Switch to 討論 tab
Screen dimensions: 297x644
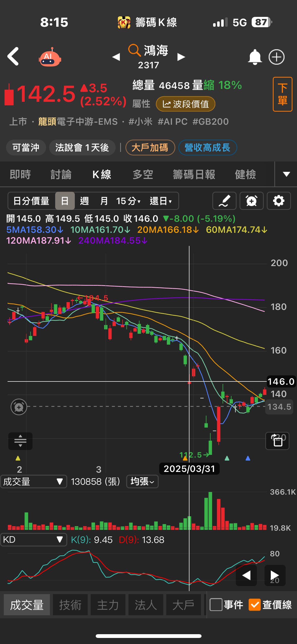[x=61, y=174]
